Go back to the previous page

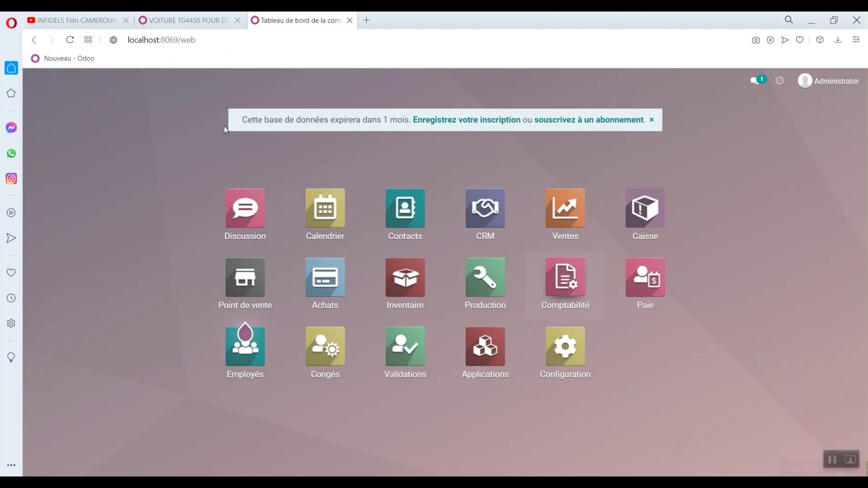coord(34,40)
